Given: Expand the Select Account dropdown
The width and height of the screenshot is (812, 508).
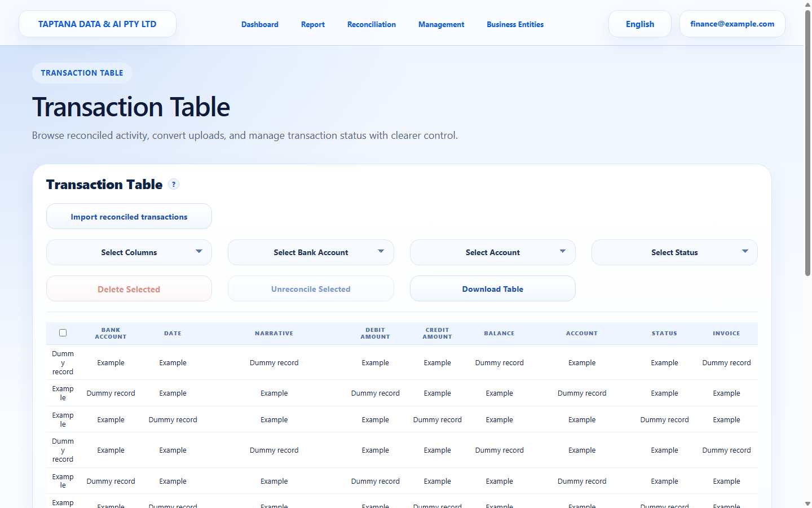Looking at the screenshot, I should 493,252.
